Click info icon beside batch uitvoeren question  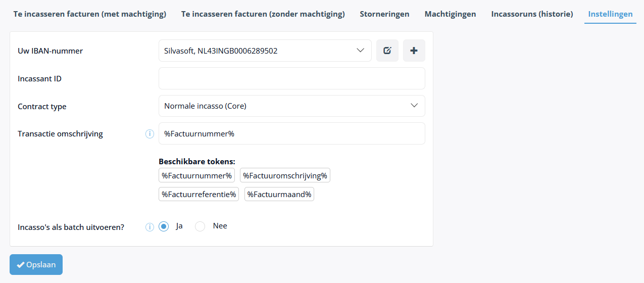(x=150, y=227)
